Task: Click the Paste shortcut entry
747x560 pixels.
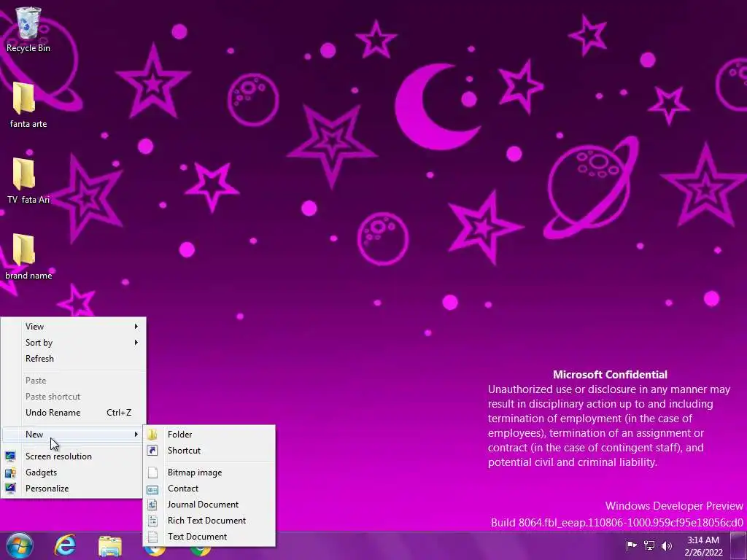Action: click(x=74, y=397)
